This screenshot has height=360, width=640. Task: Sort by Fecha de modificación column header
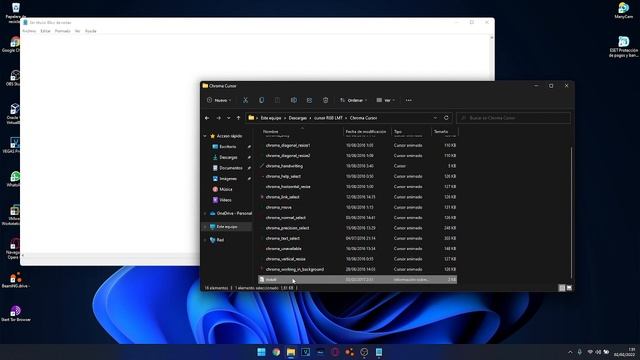(x=367, y=131)
